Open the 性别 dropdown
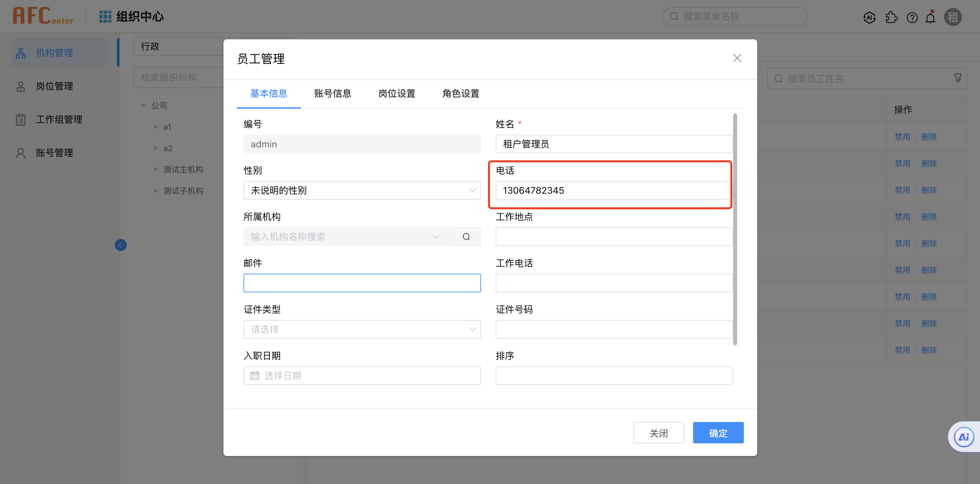The image size is (980, 484). click(x=362, y=190)
